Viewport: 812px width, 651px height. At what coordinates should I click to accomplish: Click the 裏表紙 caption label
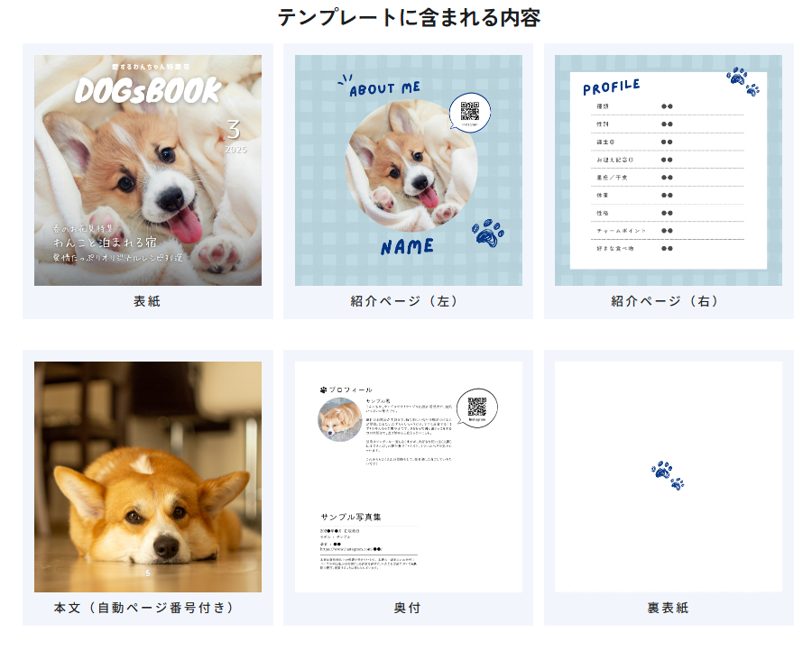click(x=668, y=608)
